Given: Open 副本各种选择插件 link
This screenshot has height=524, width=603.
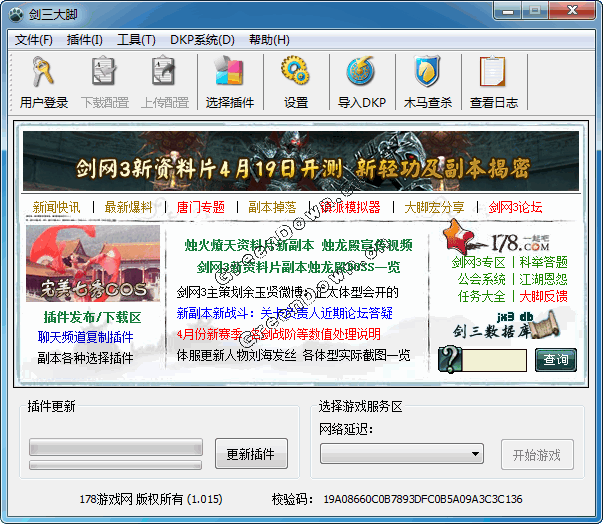Looking at the screenshot, I should click(85, 358).
